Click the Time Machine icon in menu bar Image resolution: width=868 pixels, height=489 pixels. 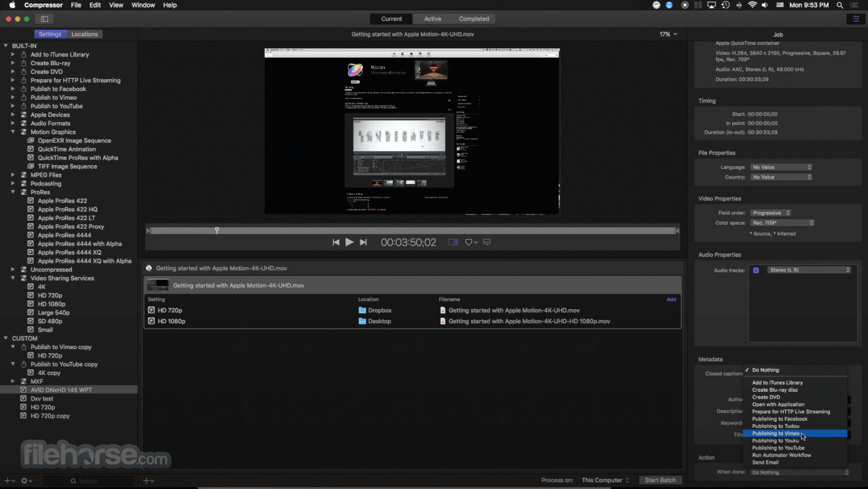[x=725, y=5]
